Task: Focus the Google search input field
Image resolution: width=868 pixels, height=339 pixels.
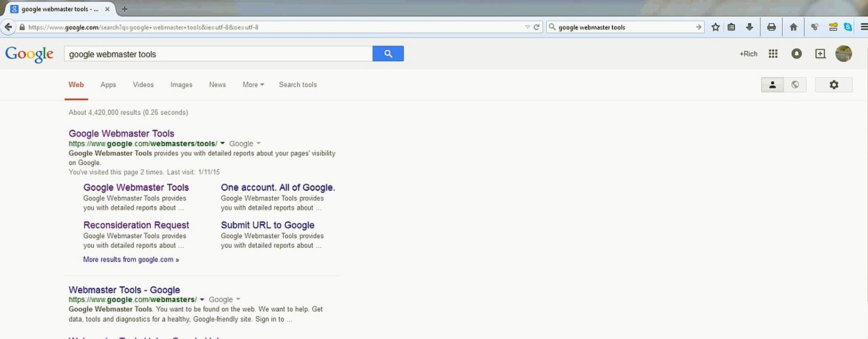Action: click(218, 54)
